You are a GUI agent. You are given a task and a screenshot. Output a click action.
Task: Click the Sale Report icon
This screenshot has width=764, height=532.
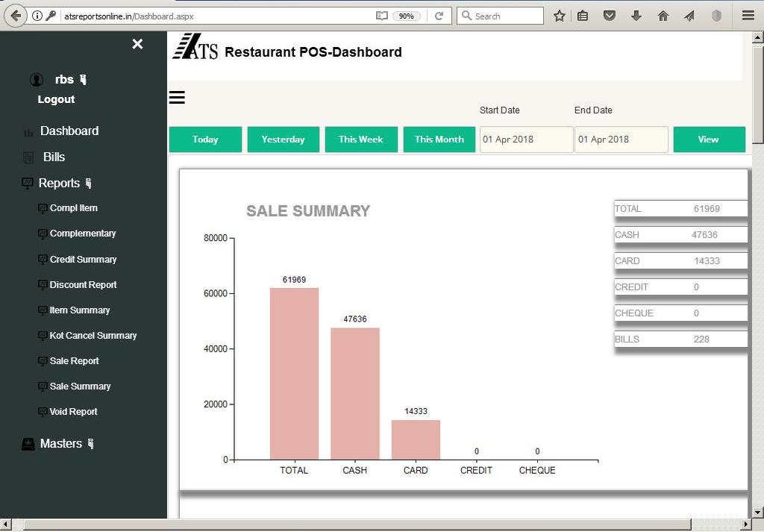[x=43, y=361]
